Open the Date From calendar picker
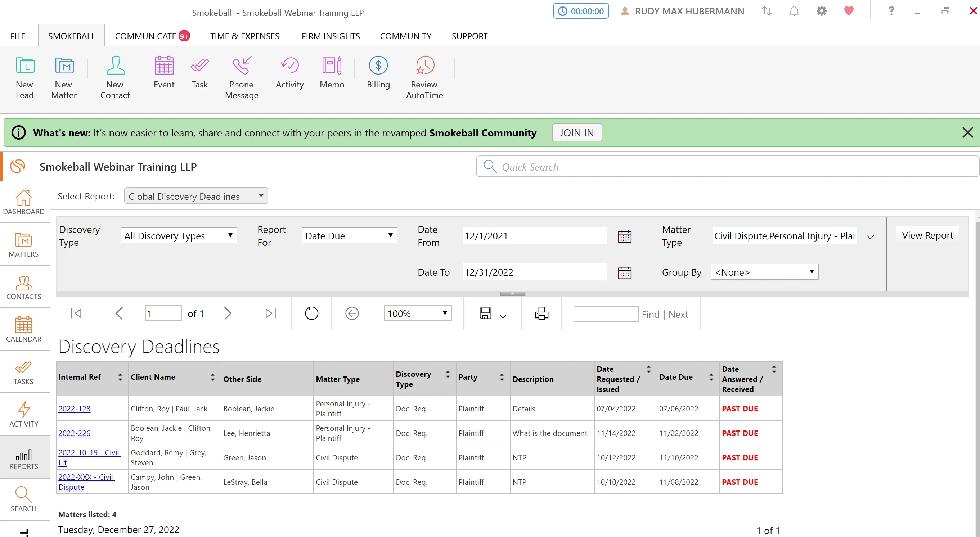980x537 pixels. click(x=624, y=236)
